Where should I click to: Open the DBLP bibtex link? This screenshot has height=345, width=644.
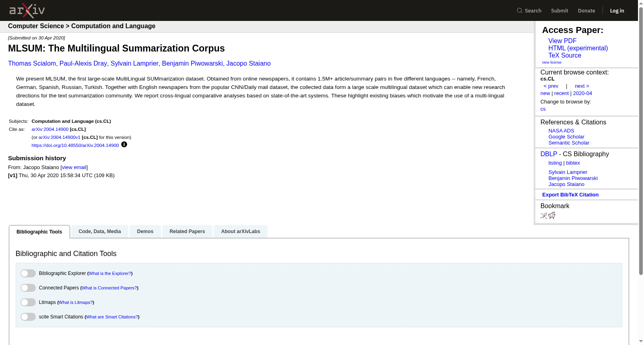coord(573,163)
